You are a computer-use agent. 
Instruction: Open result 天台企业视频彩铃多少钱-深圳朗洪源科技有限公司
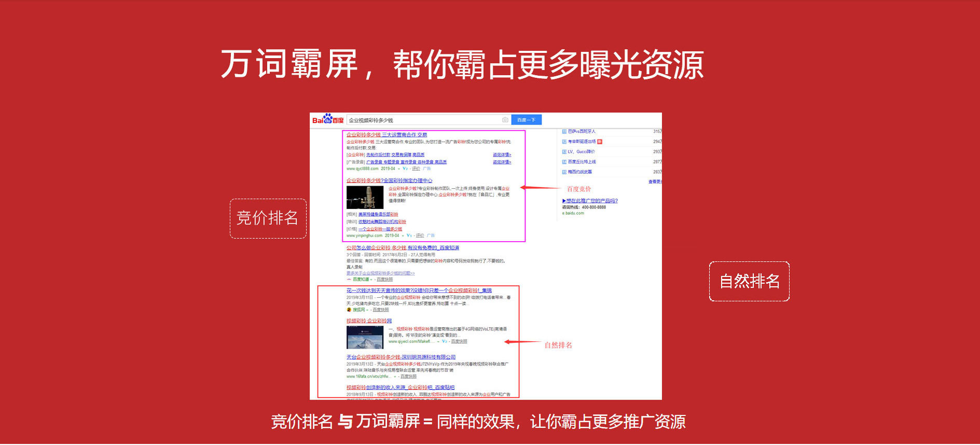click(x=401, y=357)
